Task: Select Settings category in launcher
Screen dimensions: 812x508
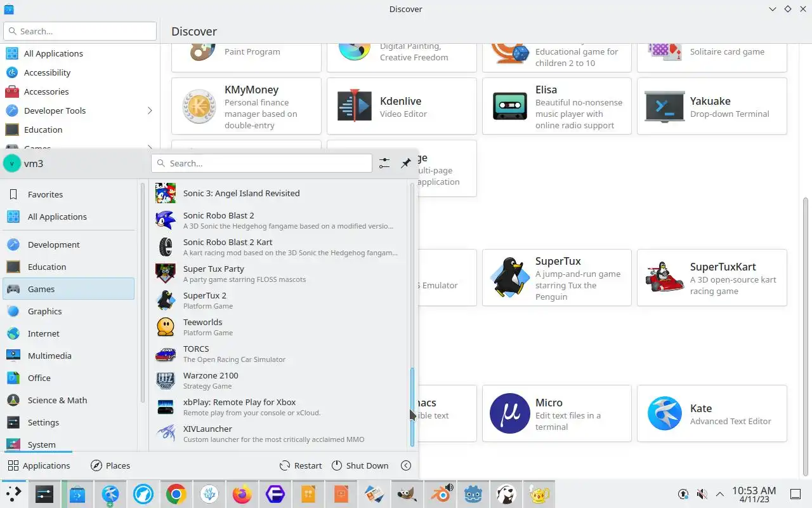Action: (x=69, y=422)
